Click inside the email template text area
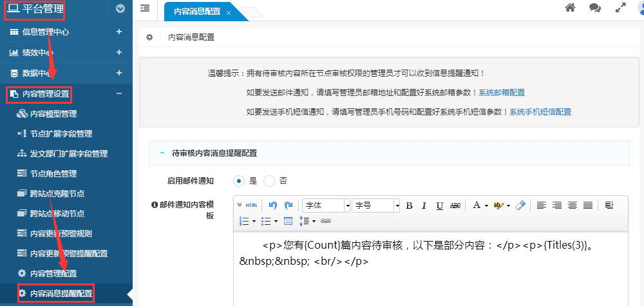 pos(430,277)
